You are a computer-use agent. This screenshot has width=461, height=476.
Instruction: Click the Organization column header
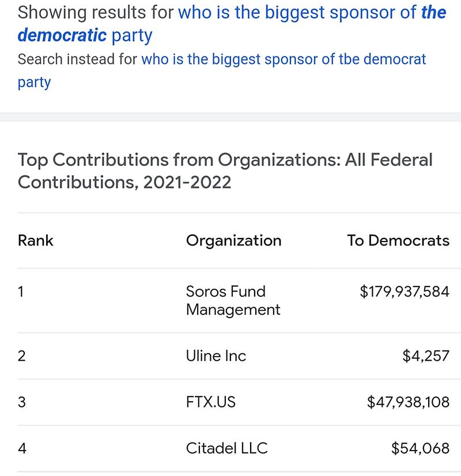[x=233, y=240]
